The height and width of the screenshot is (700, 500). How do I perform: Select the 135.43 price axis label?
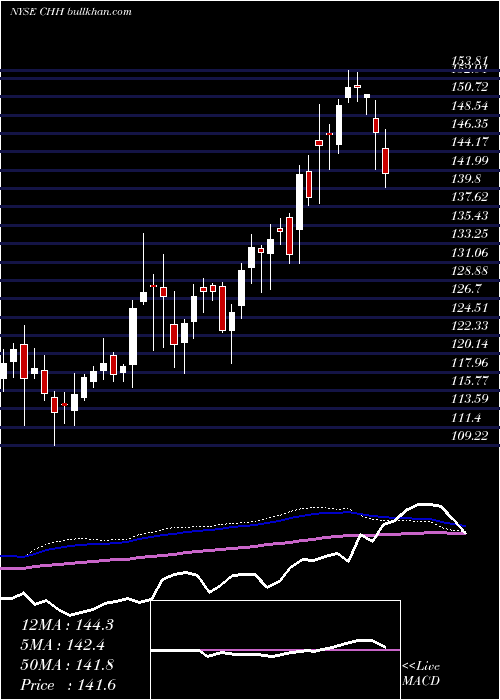tap(470, 216)
